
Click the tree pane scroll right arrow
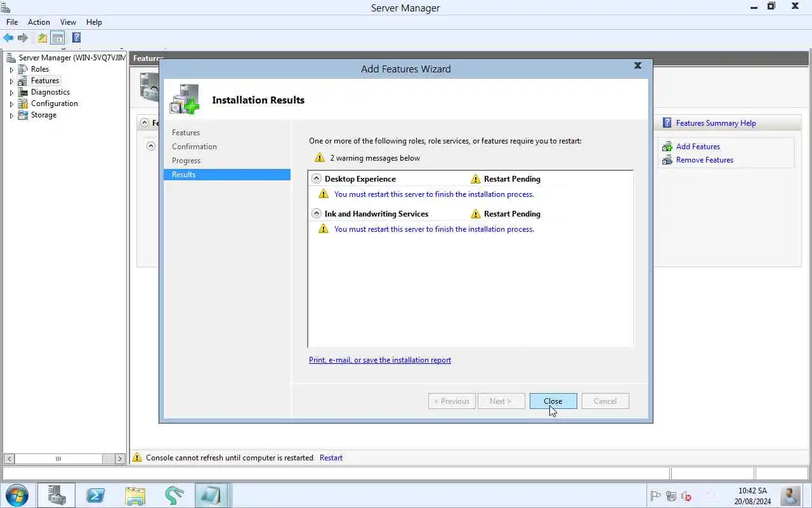[120, 458]
